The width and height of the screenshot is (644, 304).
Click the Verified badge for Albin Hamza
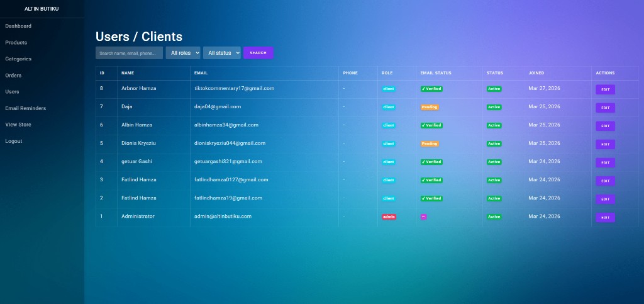[431, 125]
